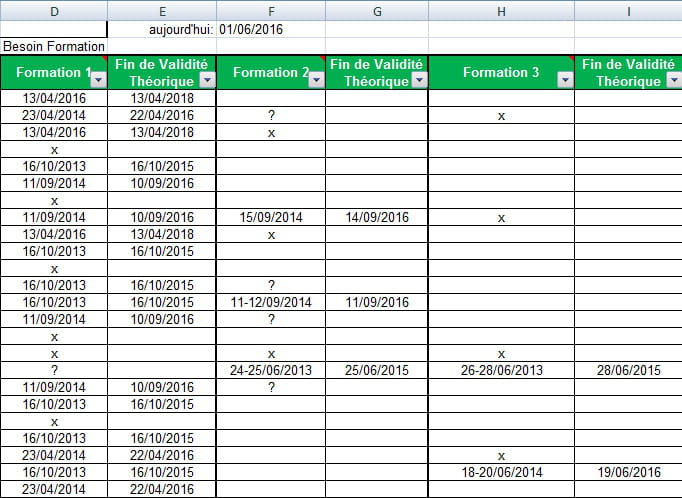The image size is (682, 498).
Task: Select column E by its header letter
Action: point(162,11)
